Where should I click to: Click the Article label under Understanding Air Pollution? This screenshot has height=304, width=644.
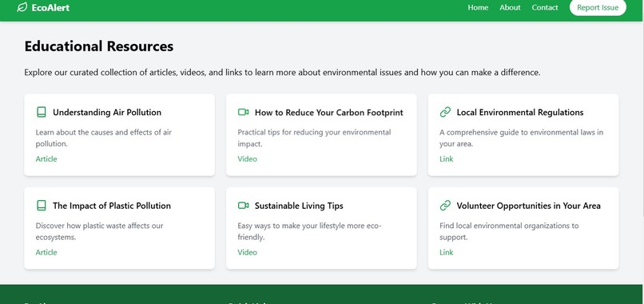point(46,158)
